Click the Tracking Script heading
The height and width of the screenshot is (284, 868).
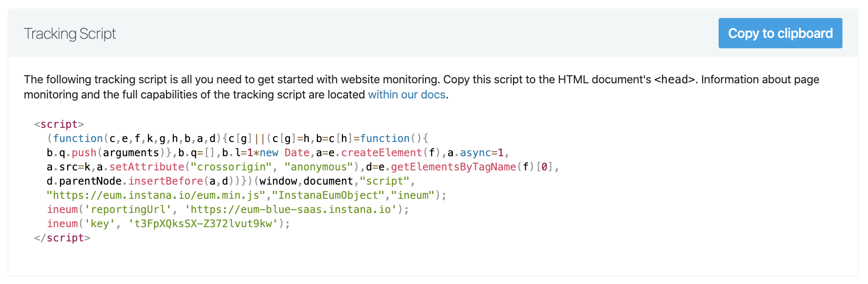70,34
